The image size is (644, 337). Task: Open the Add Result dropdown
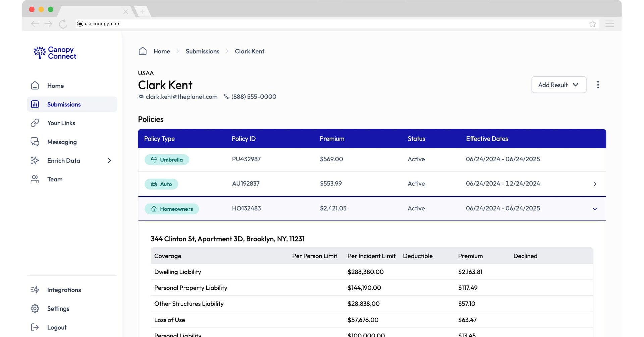558,85
